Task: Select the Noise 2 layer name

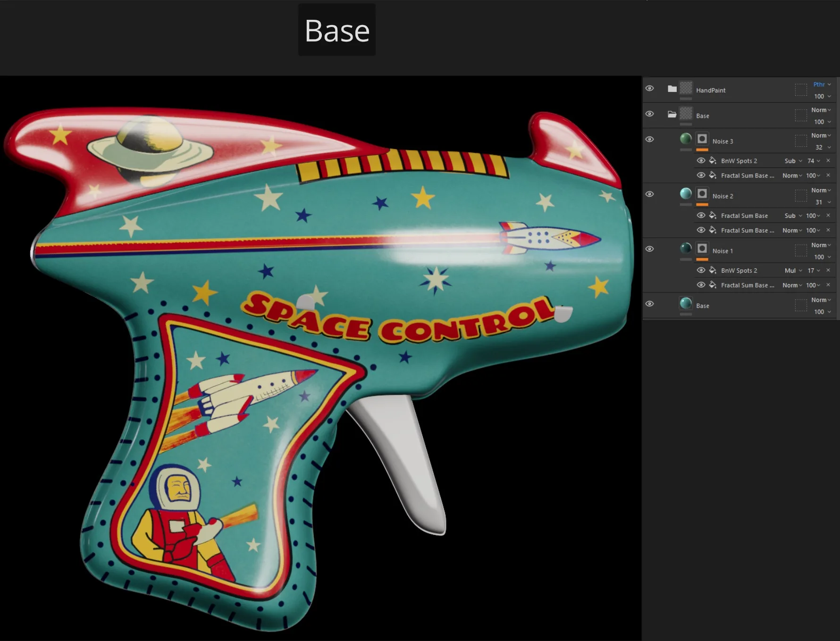Action: (x=722, y=196)
